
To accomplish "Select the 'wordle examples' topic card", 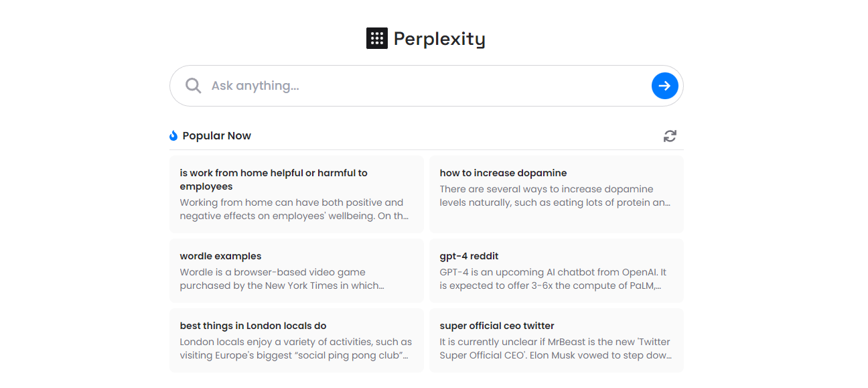I will click(x=296, y=271).
